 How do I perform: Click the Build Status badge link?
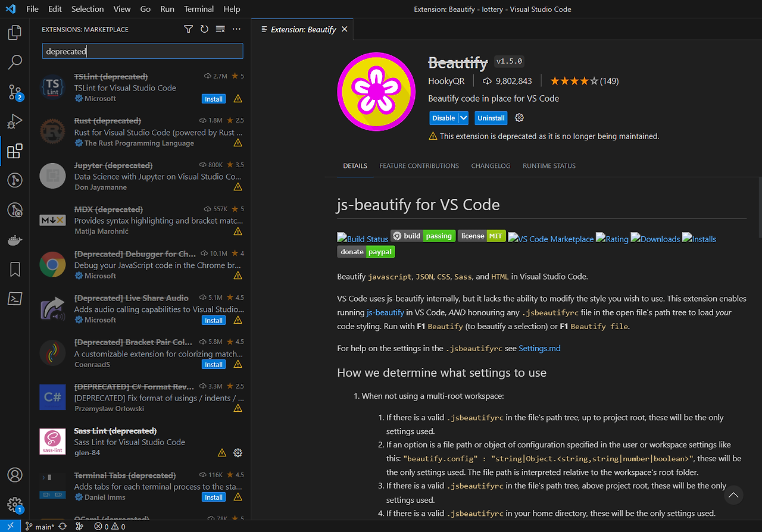point(363,239)
